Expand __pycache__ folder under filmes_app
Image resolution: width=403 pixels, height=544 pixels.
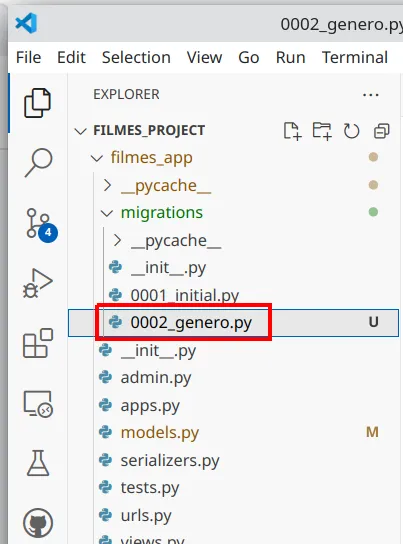pos(108,186)
